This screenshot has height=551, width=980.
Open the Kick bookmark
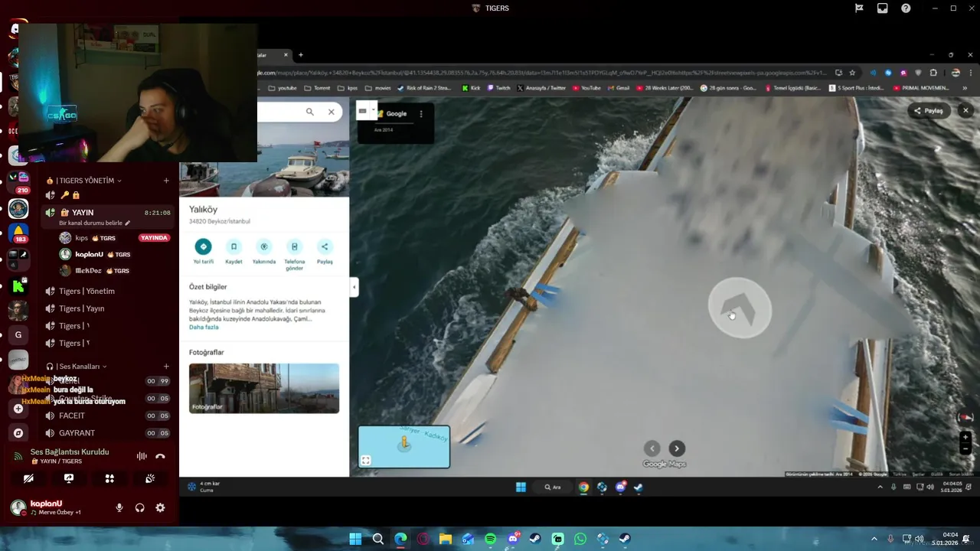click(x=471, y=88)
